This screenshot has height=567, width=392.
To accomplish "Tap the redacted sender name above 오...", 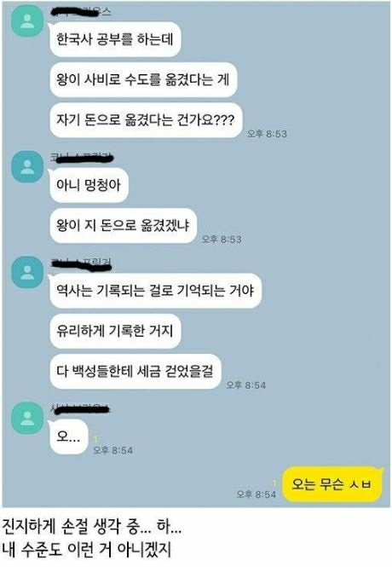I will pos(80,409).
